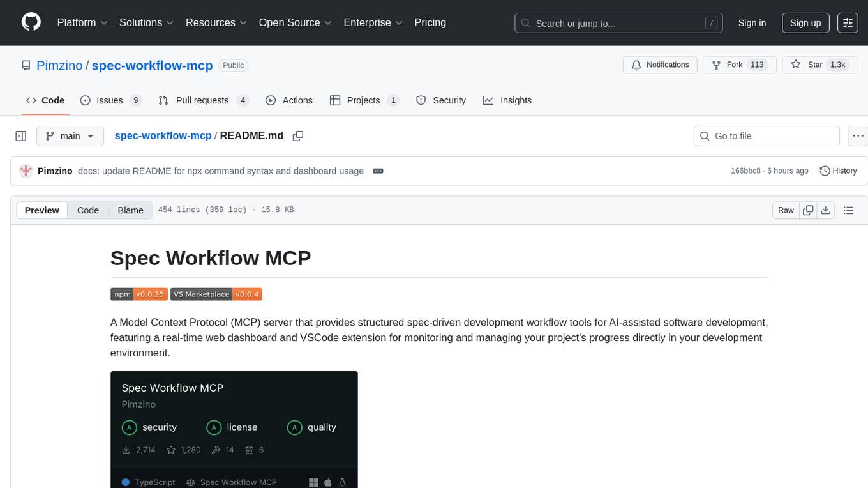Open the spec-workflow-mcp repository link

pos(152,65)
